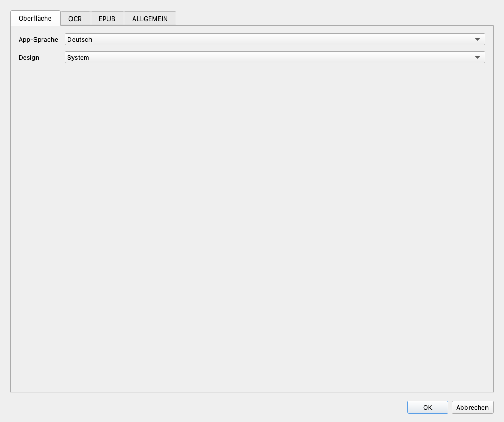Screen dimensions: 504x422
Task: Expand the Design dropdown showing System
Action: click(275, 57)
